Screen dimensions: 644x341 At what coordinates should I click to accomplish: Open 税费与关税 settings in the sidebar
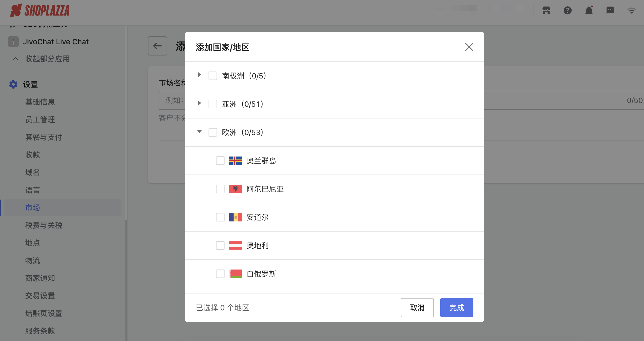(44, 225)
